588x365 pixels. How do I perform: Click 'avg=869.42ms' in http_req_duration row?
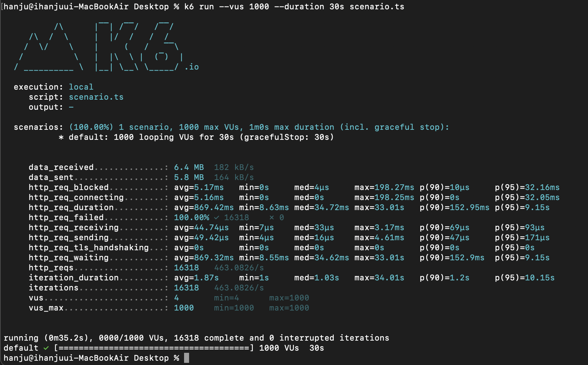point(204,208)
